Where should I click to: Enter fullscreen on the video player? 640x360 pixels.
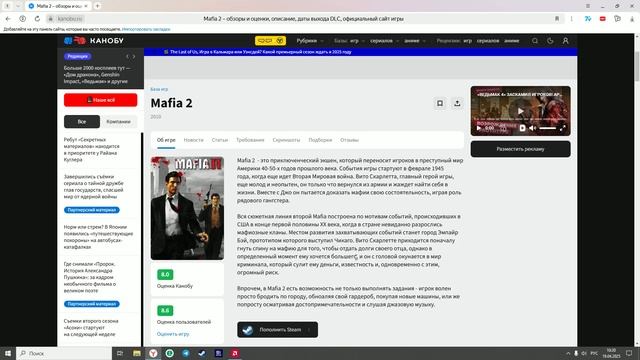click(562, 128)
